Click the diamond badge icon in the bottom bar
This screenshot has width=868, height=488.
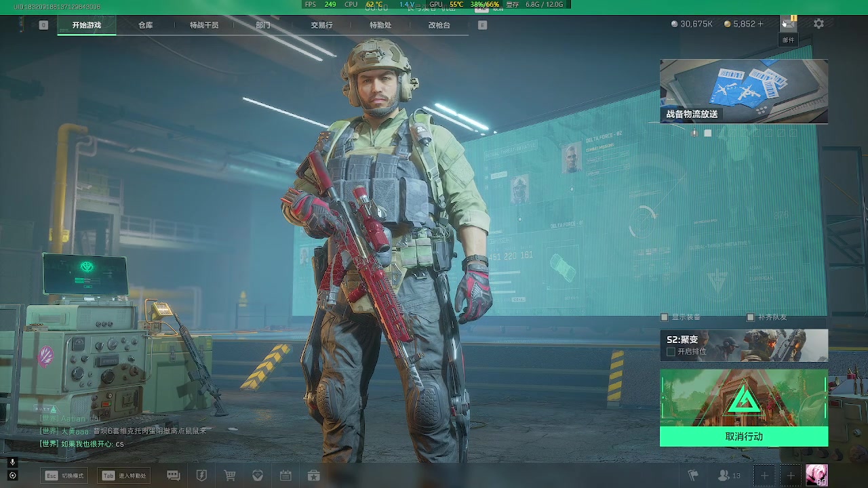coord(258,476)
